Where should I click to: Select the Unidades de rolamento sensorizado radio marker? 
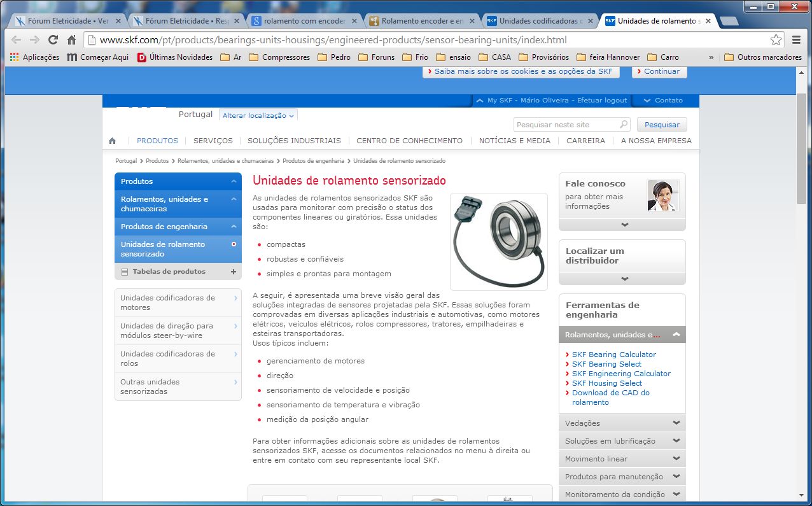pos(234,244)
